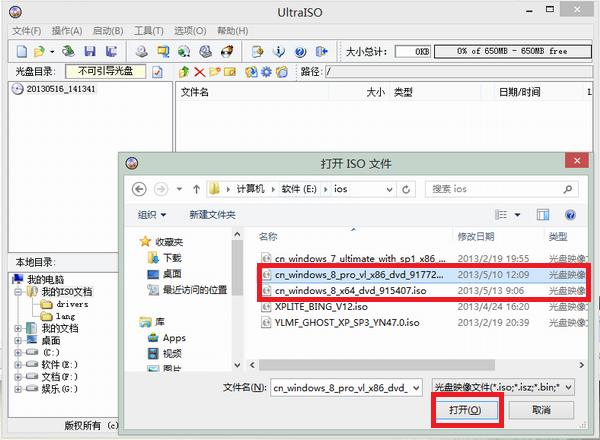Click the red X Delete icon
The image size is (600, 440).
click(x=199, y=72)
